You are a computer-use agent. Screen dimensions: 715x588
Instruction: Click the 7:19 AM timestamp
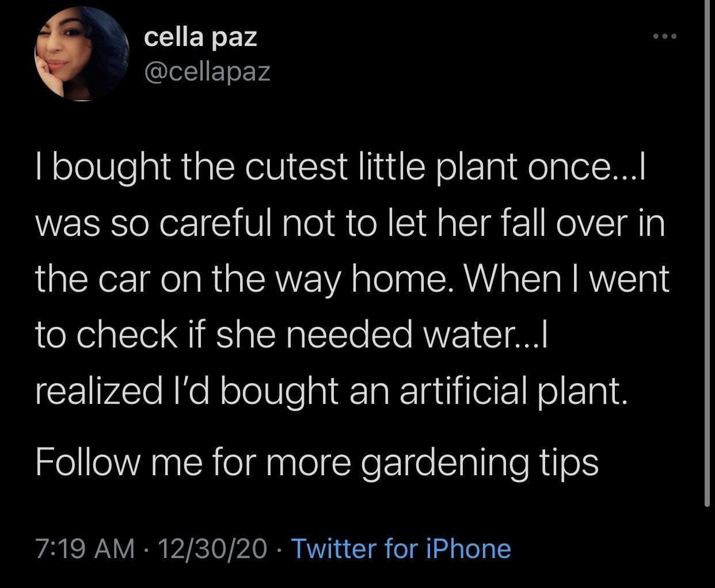click(x=85, y=548)
